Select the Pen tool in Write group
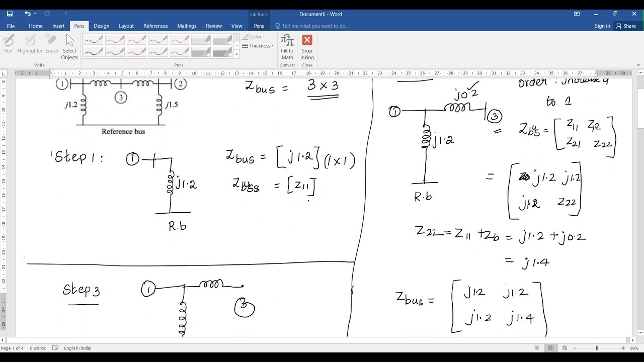644x362 pixels. point(8,44)
